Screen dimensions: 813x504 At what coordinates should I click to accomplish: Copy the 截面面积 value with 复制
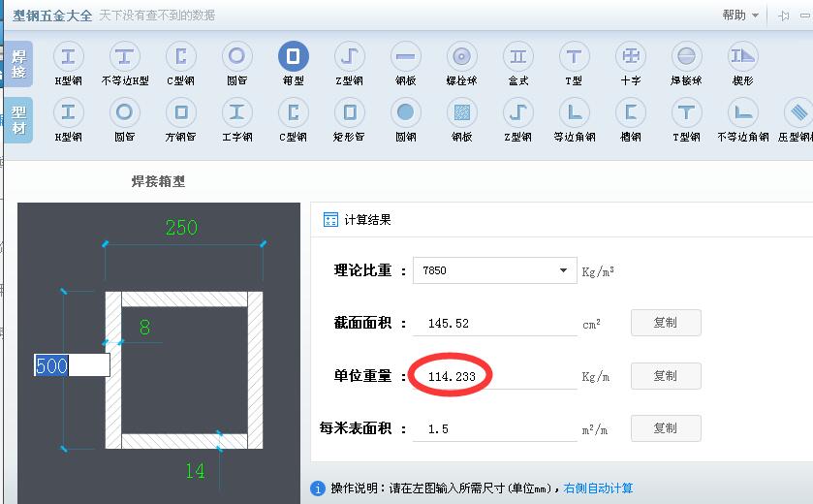[x=666, y=323]
